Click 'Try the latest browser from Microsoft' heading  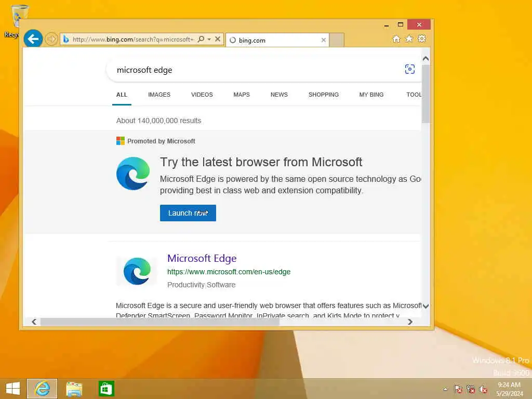click(x=261, y=162)
